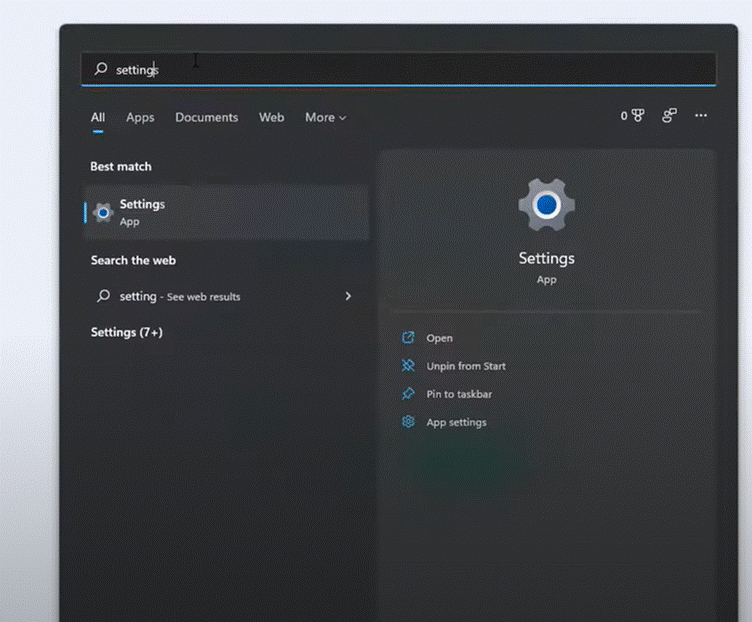Click Open in the preview actions

click(439, 338)
